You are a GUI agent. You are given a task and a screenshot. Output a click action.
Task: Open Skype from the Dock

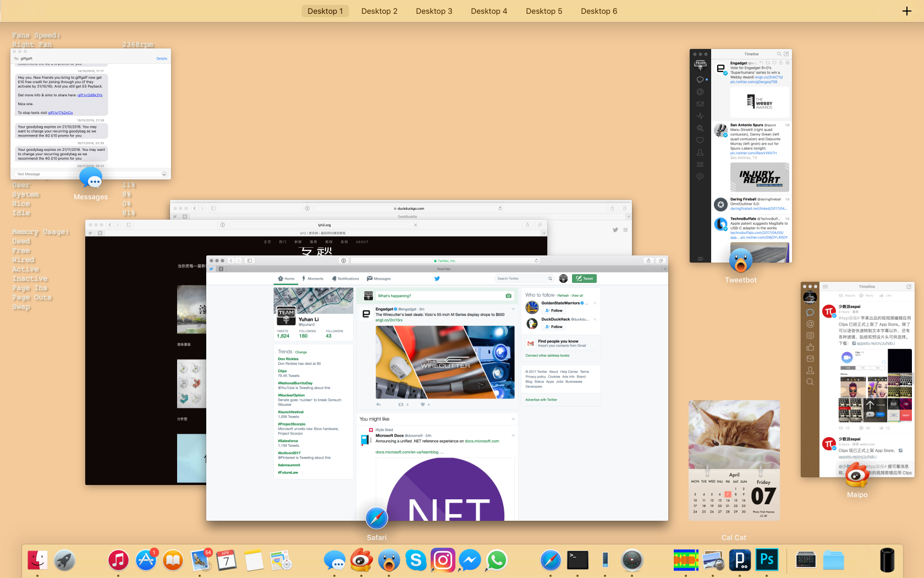pyautogui.click(x=416, y=560)
